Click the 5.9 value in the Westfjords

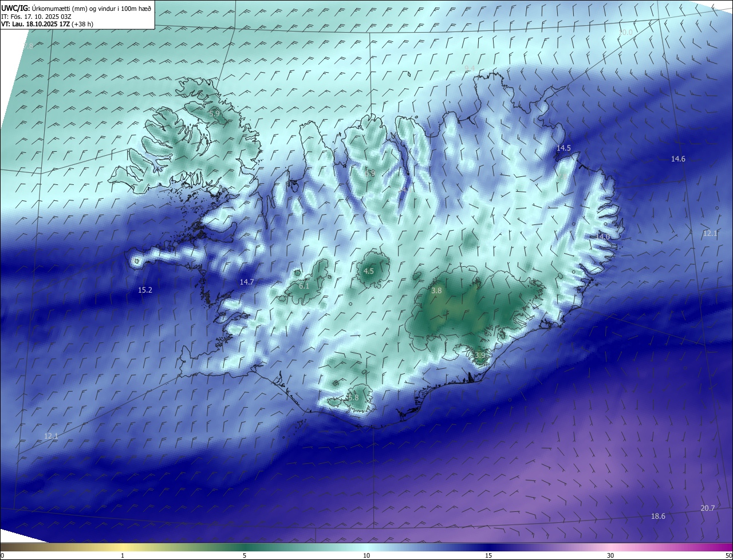tap(214, 114)
